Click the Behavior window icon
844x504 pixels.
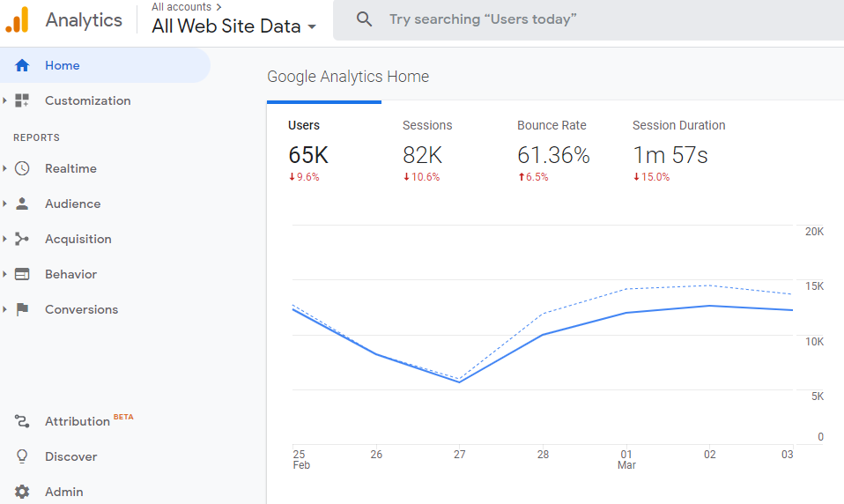[22, 274]
